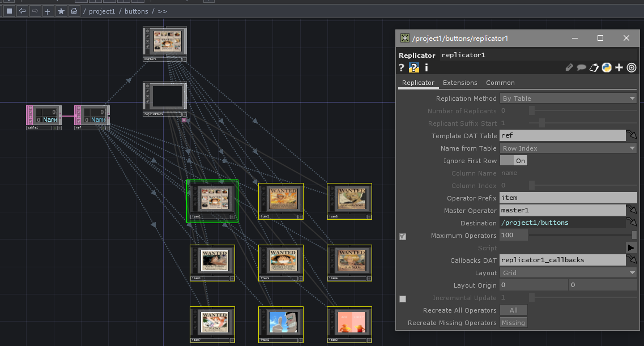This screenshot has width=644, height=346.
Task: Toggle the Python language icon in parameter dialog
Action: [x=607, y=67]
